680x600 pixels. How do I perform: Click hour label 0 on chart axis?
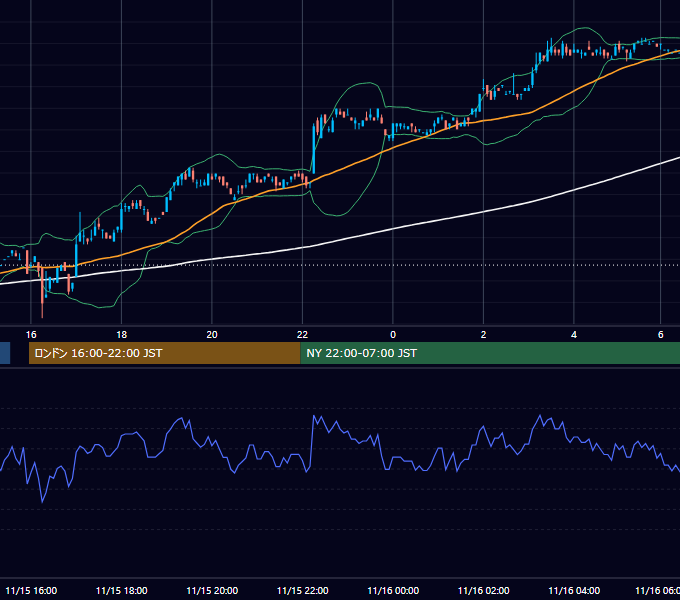[x=393, y=335]
